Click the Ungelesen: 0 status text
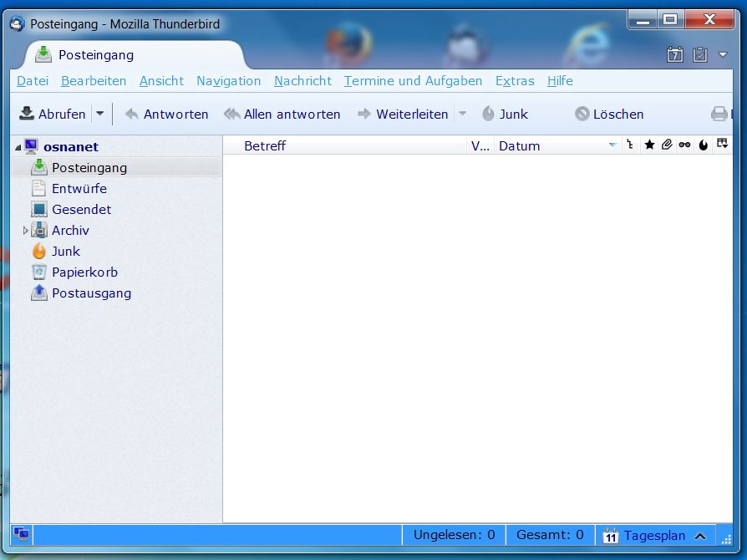Screen dimensions: 747x560 pos(454,535)
